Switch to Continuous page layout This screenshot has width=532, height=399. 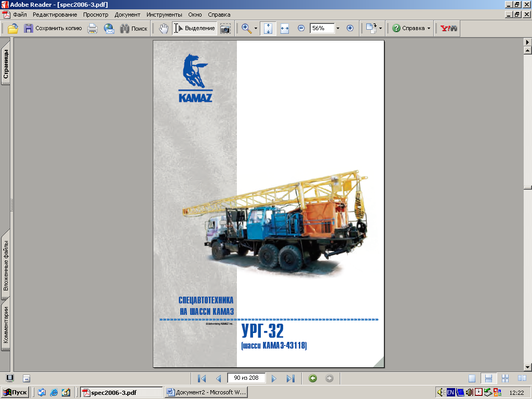[488, 378]
